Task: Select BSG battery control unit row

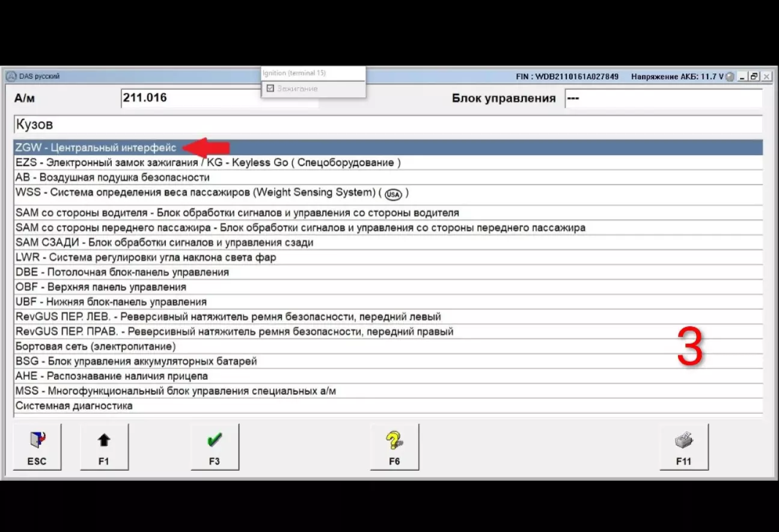Action: pyautogui.click(x=136, y=361)
